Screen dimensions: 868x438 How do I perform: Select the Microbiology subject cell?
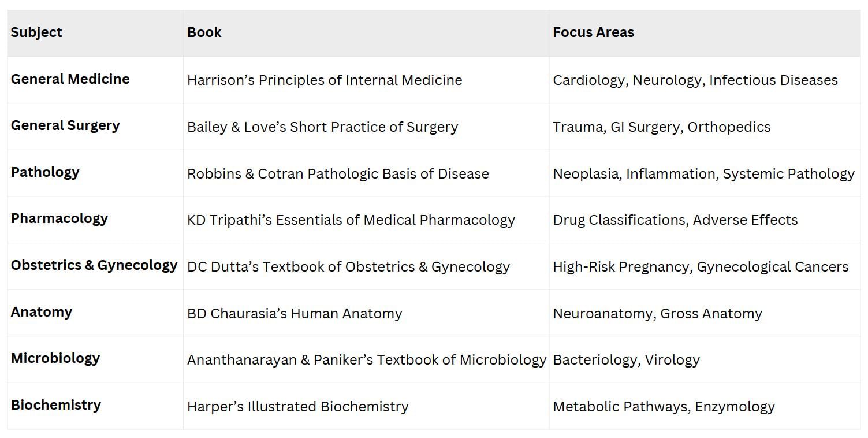pyautogui.click(x=55, y=358)
